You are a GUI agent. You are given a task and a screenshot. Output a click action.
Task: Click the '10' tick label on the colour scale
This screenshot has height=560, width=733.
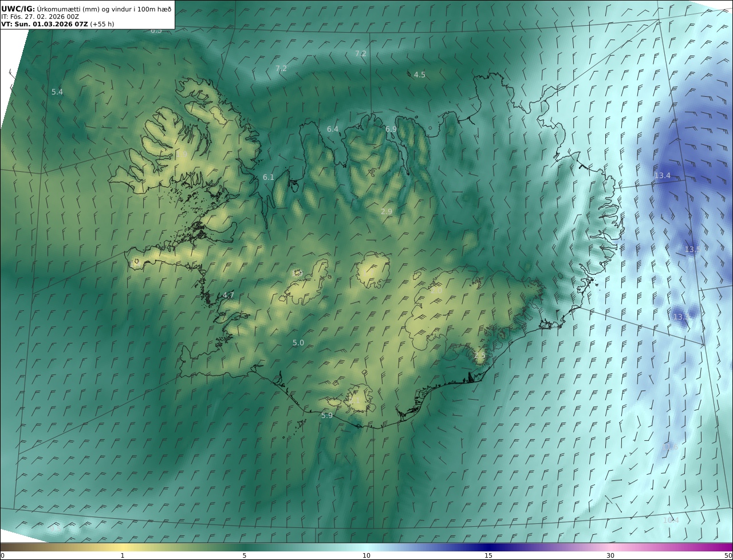point(366,555)
